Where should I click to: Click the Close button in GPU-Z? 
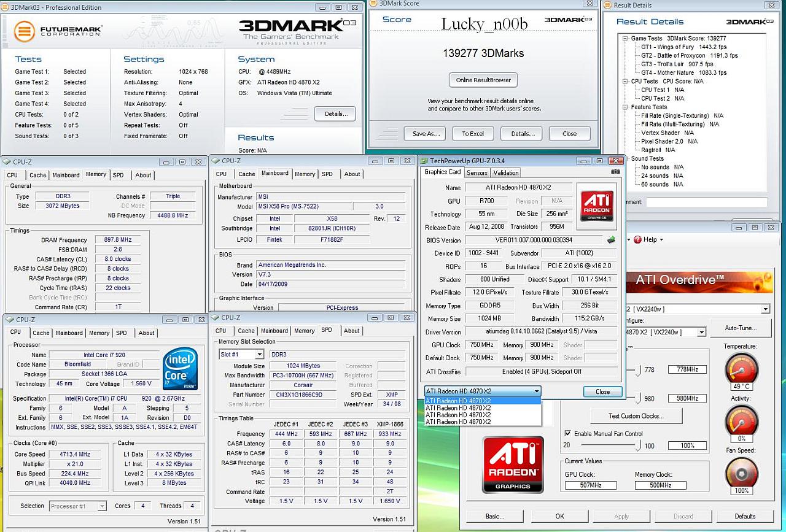602,391
